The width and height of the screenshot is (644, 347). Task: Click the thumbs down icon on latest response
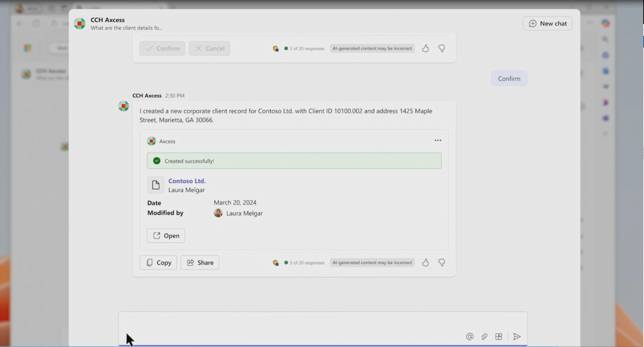click(x=442, y=263)
